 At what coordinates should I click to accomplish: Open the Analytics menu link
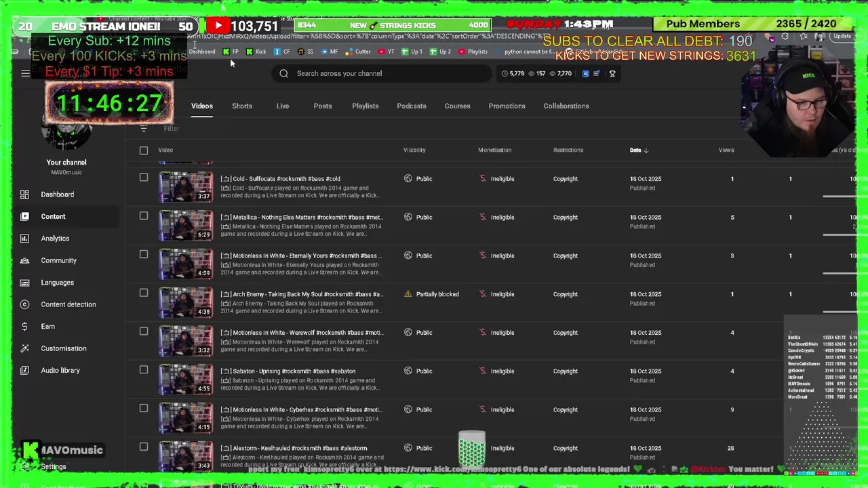coord(55,239)
